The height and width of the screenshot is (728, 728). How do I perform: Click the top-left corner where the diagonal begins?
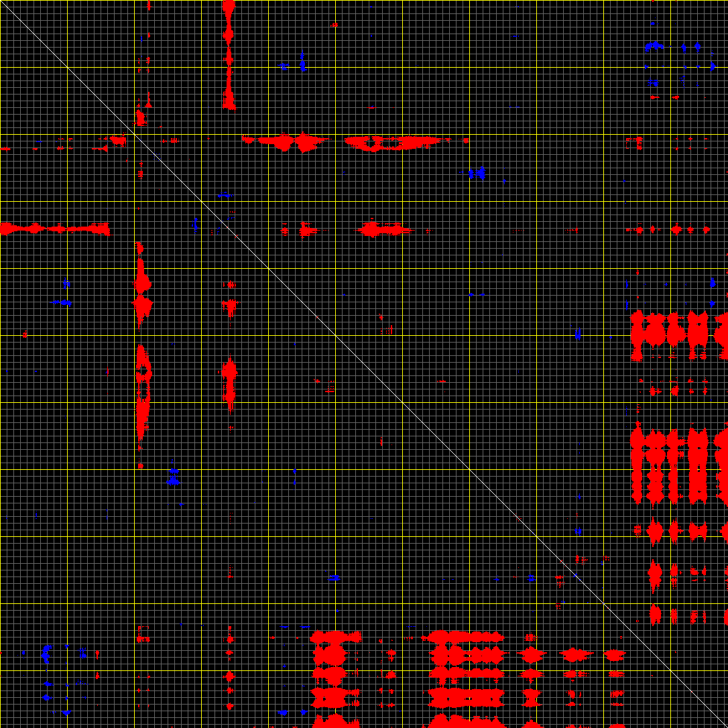pyautogui.click(x=2, y=2)
